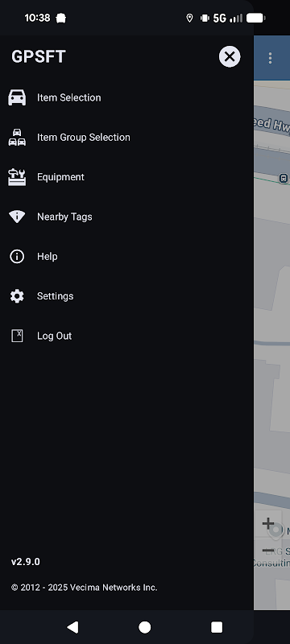Tap the Log Out door icon
This screenshot has height=644, width=290.
point(17,336)
